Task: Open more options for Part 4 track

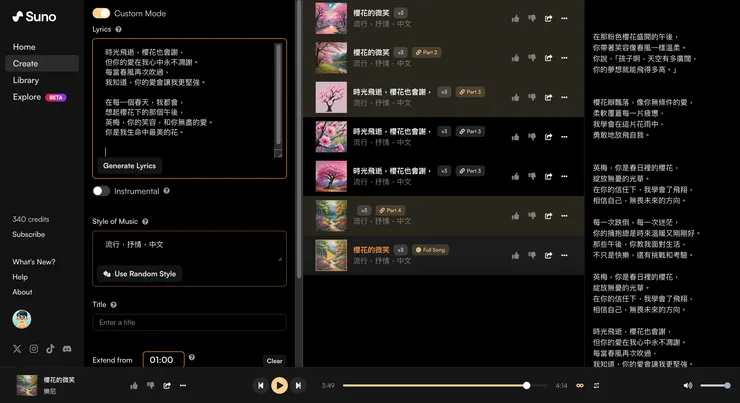Action: coord(564,216)
